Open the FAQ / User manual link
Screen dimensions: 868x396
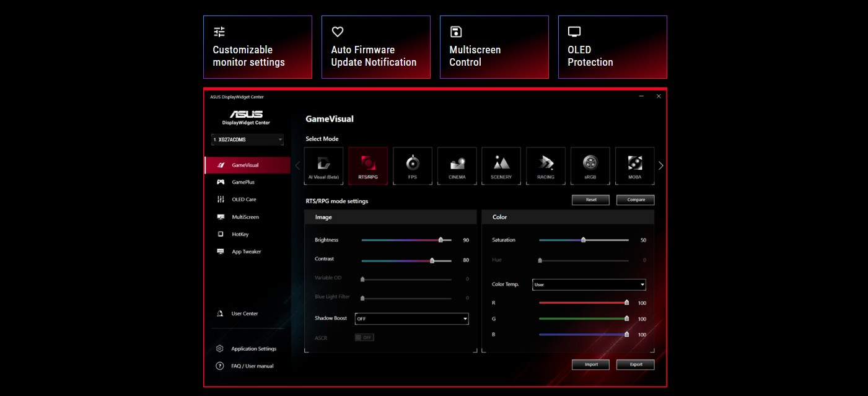(252, 366)
